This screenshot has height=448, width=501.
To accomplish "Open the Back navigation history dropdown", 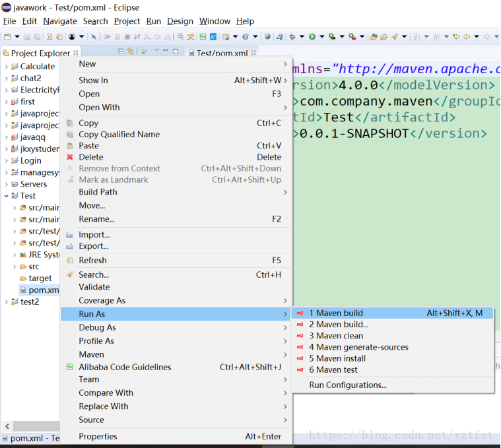I will [477, 36].
